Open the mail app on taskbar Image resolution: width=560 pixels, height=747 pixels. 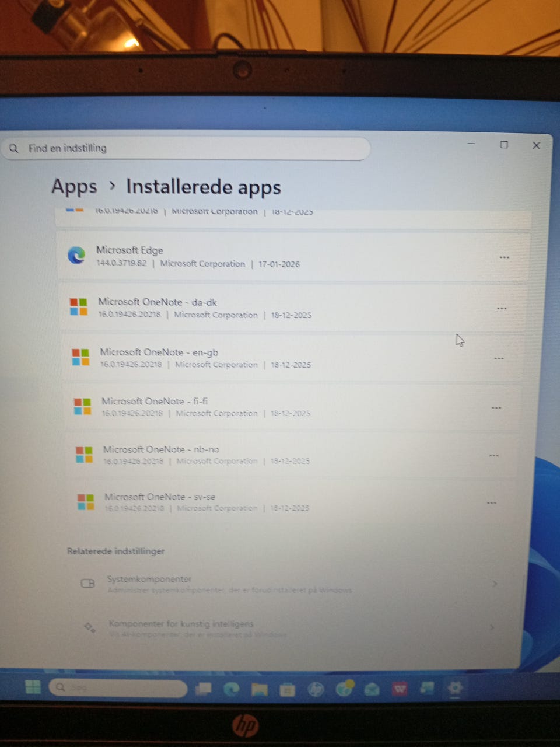[372, 690]
